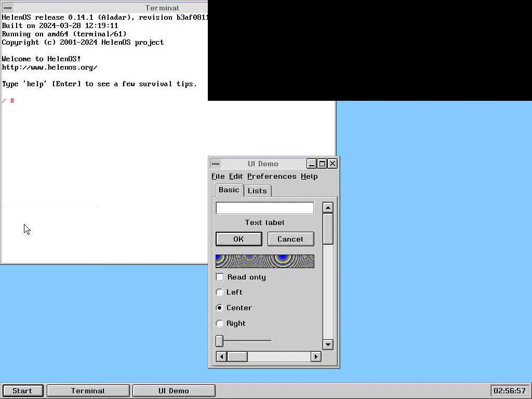Click the OK button

point(239,239)
